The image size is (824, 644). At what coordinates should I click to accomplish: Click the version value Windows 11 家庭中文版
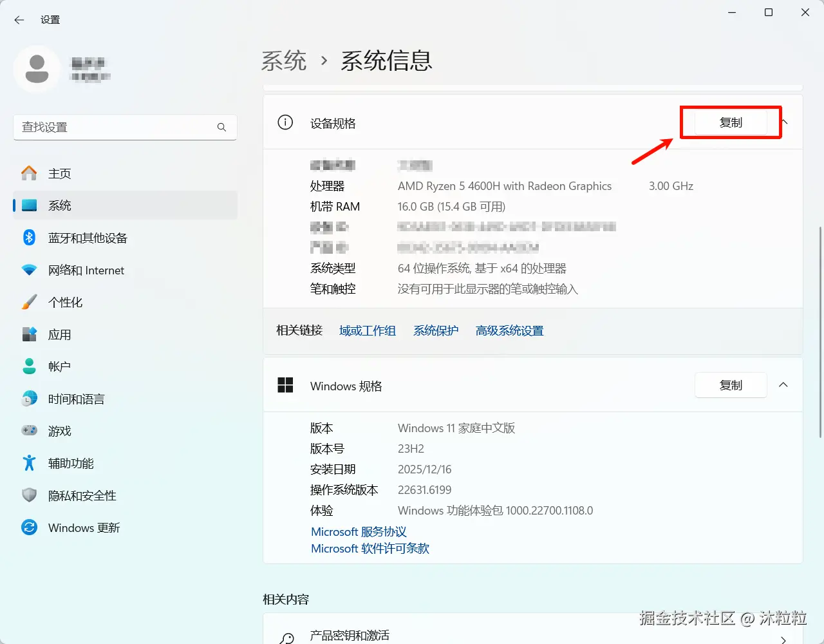(456, 428)
